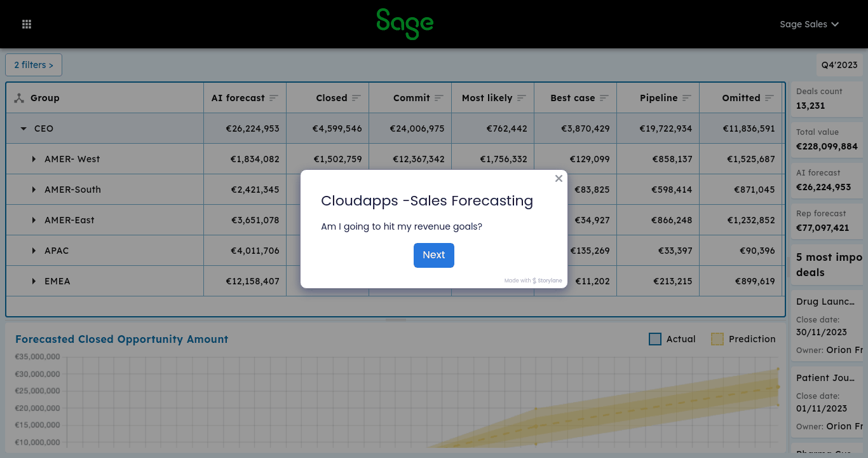
Task: Click AMER- West Closed €1,502,759
Action: point(328,159)
